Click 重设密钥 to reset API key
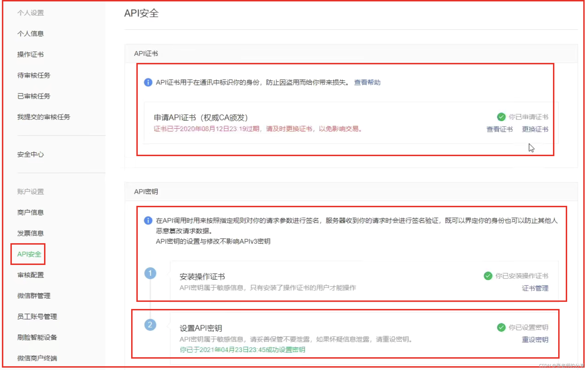This screenshot has height=370, width=588. tap(535, 340)
